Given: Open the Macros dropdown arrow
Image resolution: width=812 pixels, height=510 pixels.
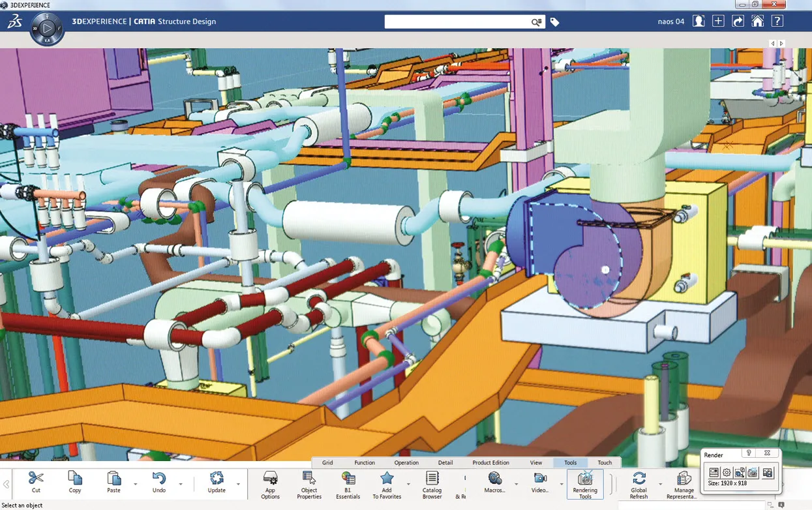Looking at the screenshot, I should pos(516,484).
